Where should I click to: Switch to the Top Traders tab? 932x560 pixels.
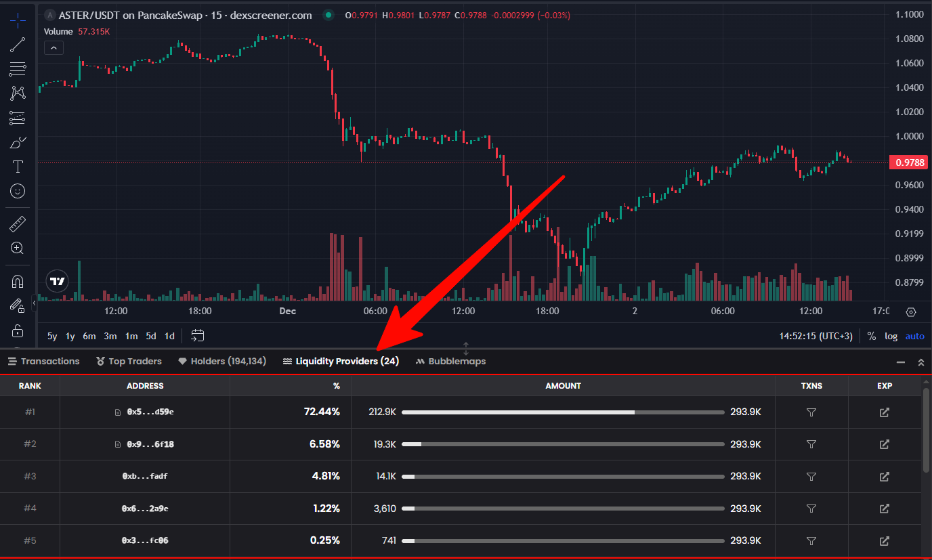tap(129, 362)
